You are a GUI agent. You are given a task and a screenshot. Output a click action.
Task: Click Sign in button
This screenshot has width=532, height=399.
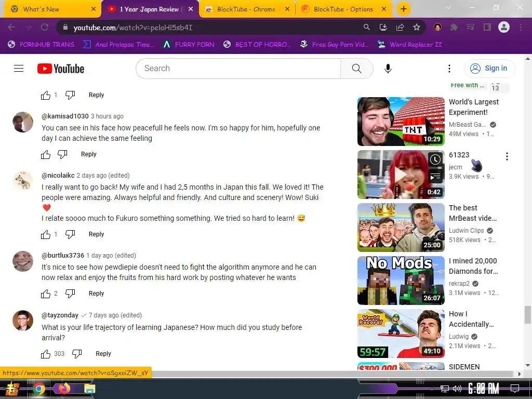click(489, 69)
